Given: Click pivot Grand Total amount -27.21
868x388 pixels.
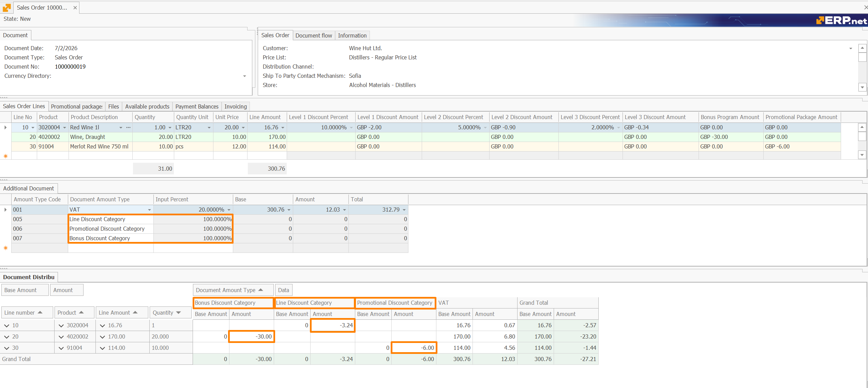Looking at the screenshot, I should (x=576, y=359).
